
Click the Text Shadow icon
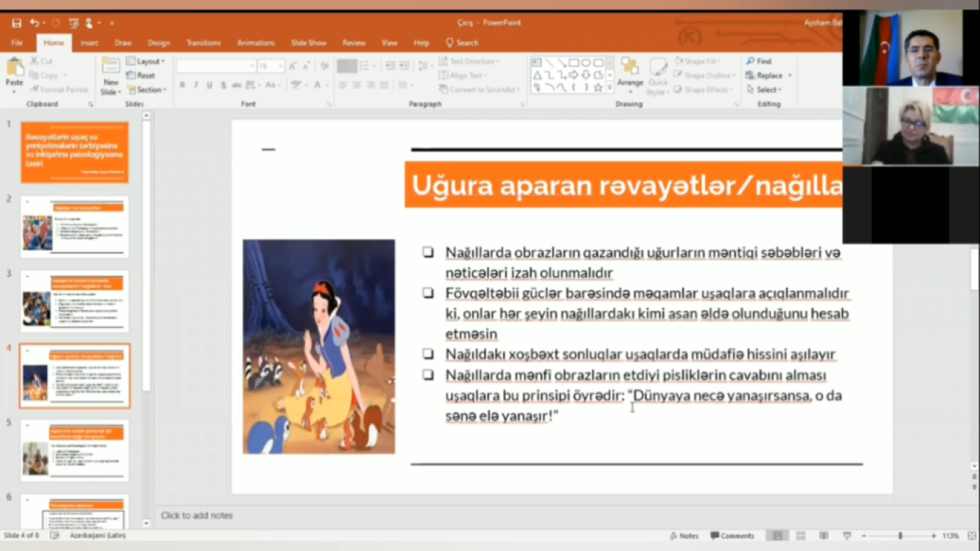click(x=223, y=85)
